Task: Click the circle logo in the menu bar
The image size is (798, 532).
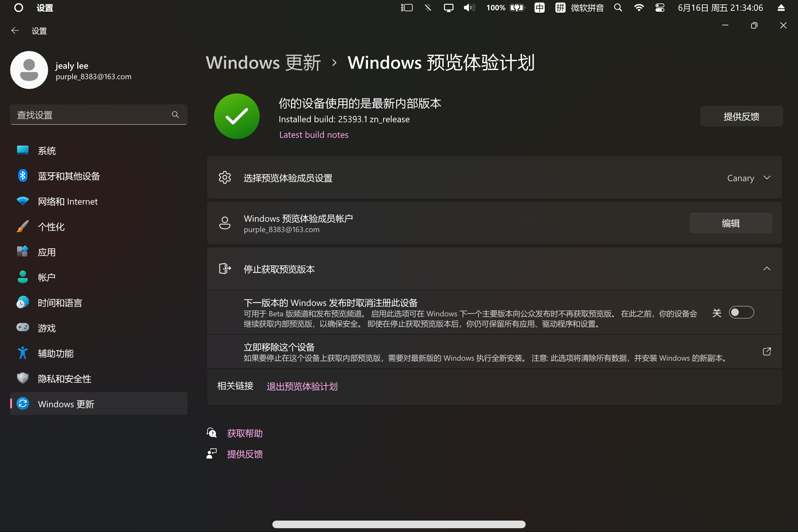Action: point(19,8)
